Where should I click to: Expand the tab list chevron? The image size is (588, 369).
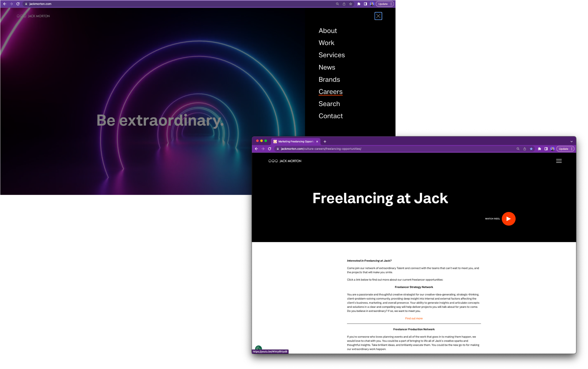coord(571,141)
